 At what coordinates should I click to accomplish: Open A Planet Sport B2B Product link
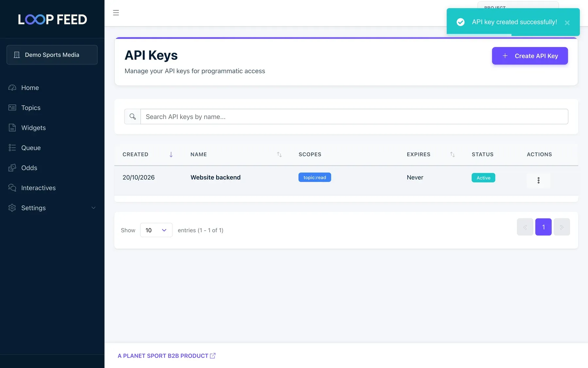(x=167, y=356)
